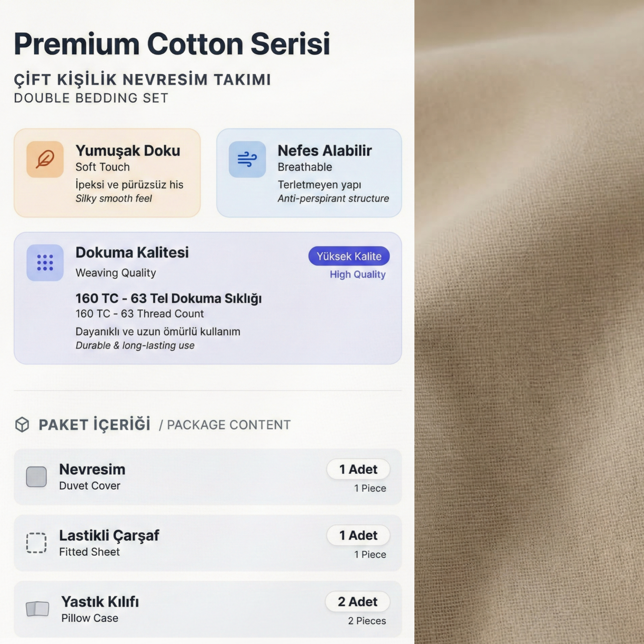Select the Yüksek Kalite badge
The width and height of the screenshot is (644, 644).
click(349, 256)
